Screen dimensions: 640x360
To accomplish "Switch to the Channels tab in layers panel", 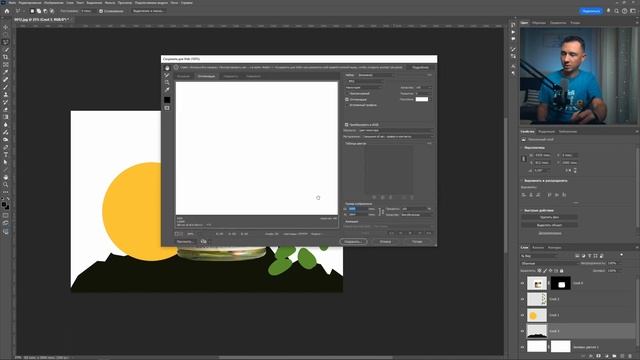I will (x=538, y=247).
